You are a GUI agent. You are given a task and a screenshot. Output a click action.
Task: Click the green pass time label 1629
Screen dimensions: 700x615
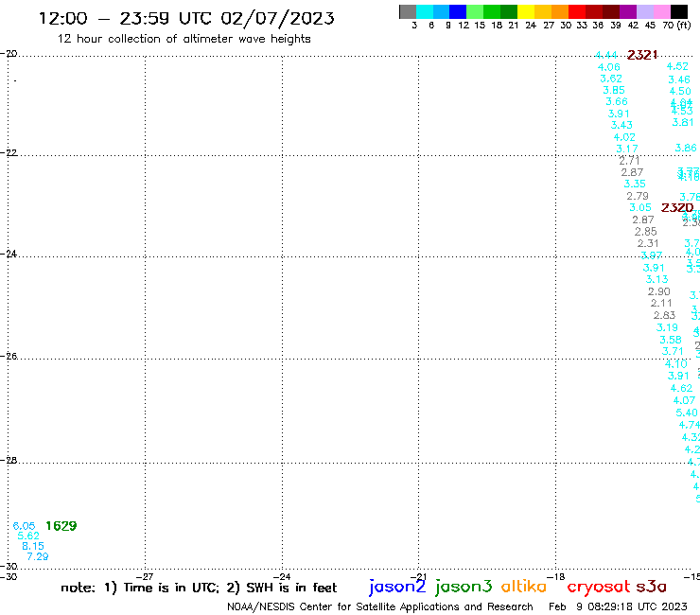tap(61, 526)
